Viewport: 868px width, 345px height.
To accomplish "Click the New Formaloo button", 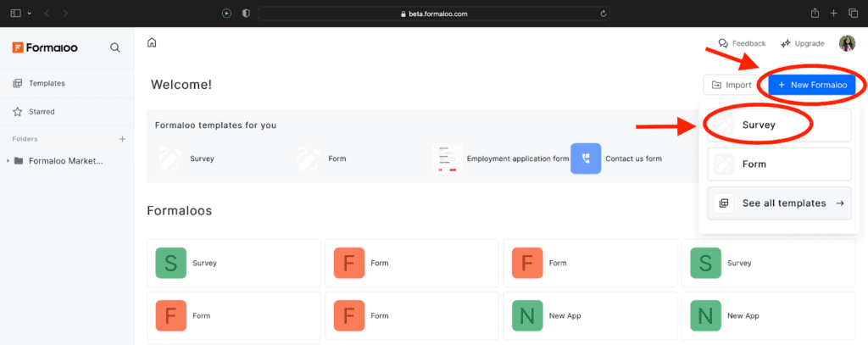I will point(811,85).
